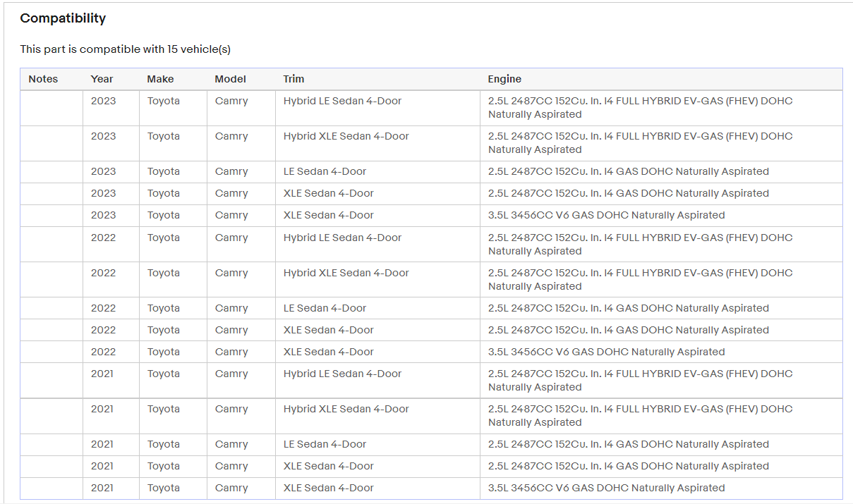The image size is (853, 504).
Task: Click the Engine column header
Action: (504, 79)
